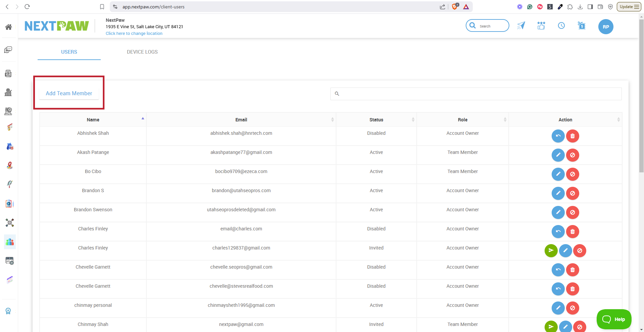Switch to the USERS tab

tap(69, 52)
